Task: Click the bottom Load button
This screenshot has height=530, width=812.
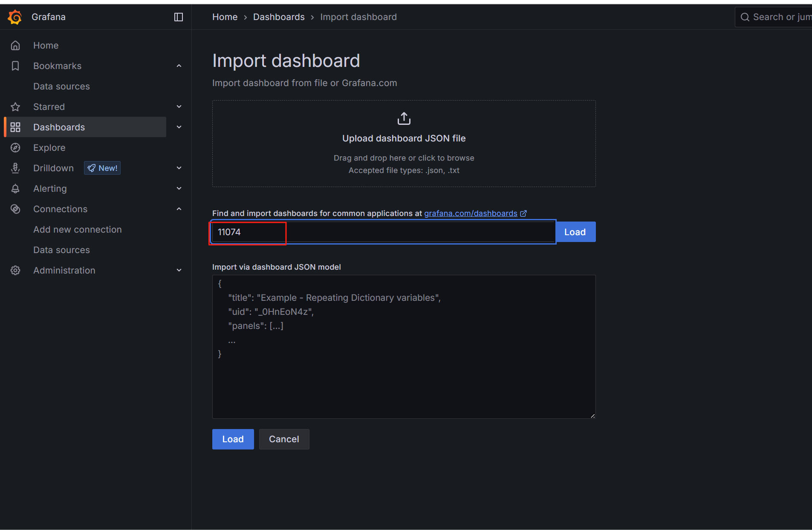Action: pyautogui.click(x=233, y=439)
